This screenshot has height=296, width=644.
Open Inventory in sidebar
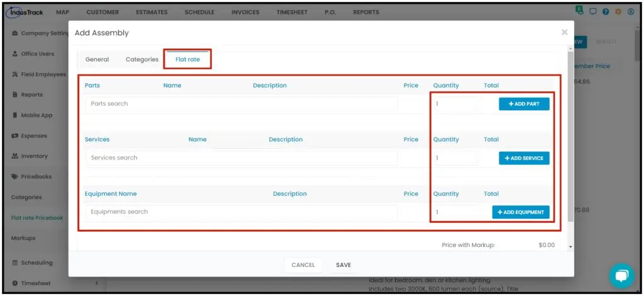point(30,156)
